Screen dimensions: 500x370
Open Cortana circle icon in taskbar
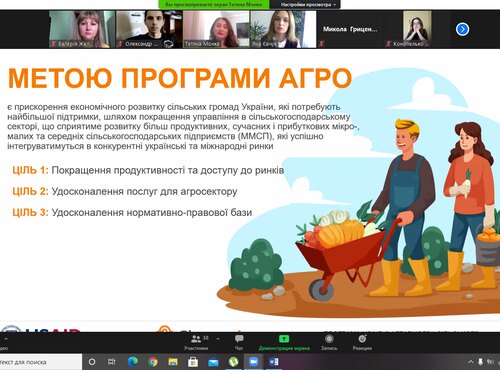coord(92,362)
